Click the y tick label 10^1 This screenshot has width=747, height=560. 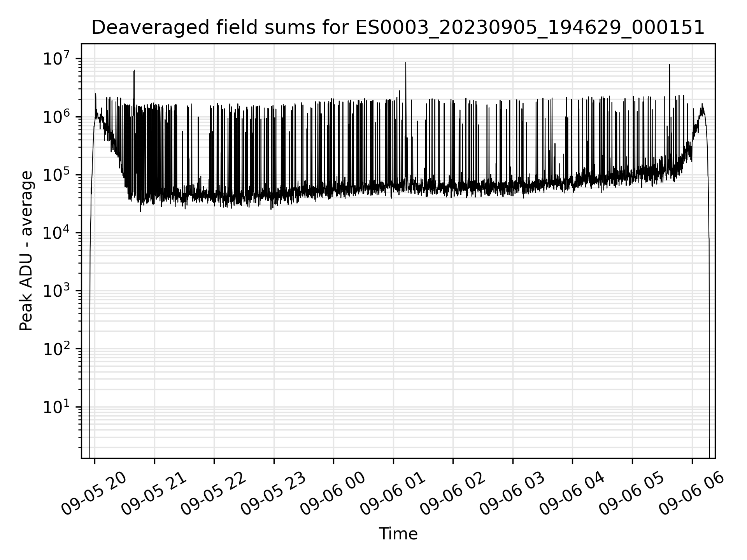(57, 407)
